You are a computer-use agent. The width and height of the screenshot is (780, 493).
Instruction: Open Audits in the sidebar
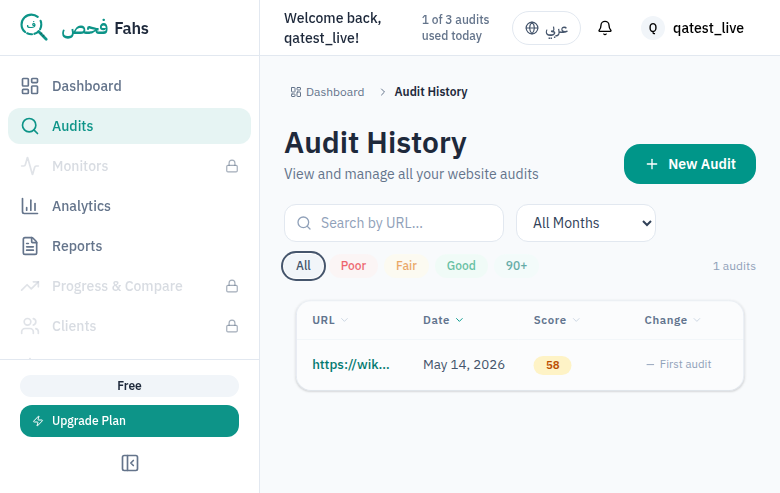(129, 126)
